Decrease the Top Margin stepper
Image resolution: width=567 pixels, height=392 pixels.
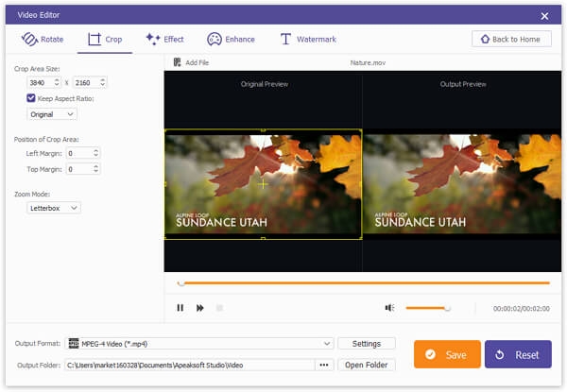pos(95,171)
